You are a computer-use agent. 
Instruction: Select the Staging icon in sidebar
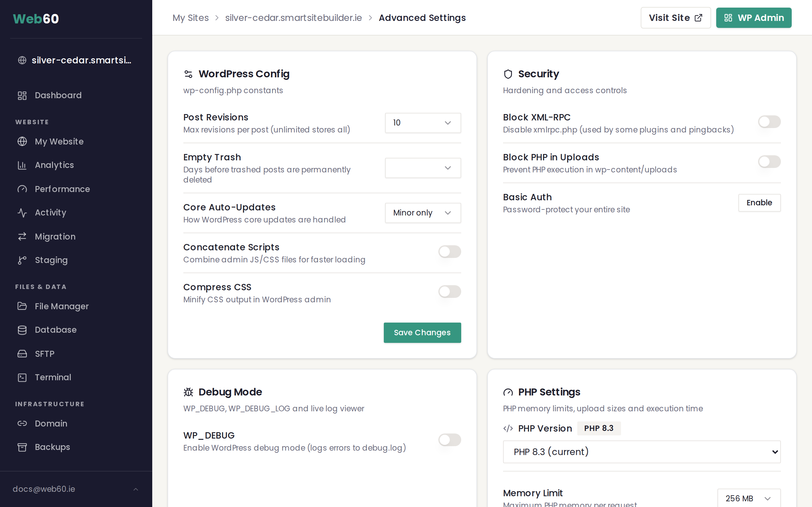[22, 260]
